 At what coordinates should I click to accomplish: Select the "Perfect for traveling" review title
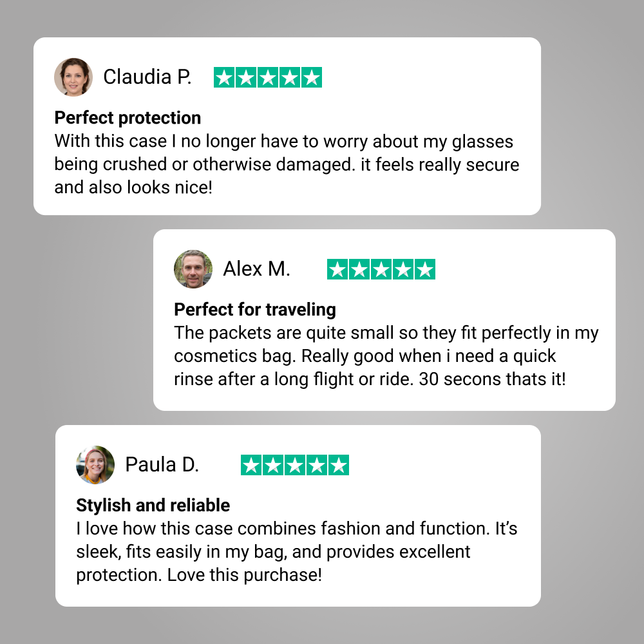pyautogui.click(x=255, y=310)
